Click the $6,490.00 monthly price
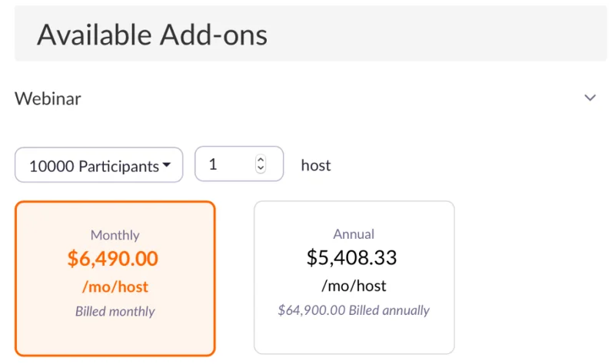The image size is (615, 364). [x=113, y=259]
